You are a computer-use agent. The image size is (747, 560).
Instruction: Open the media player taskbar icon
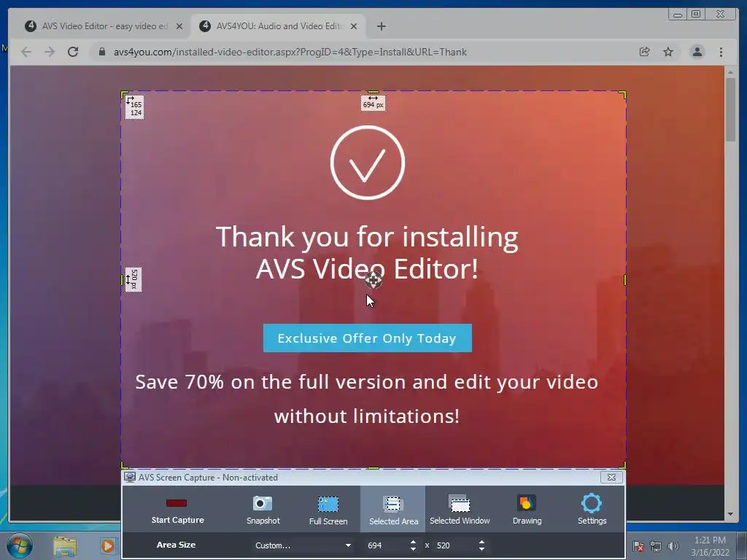(x=108, y=546)
